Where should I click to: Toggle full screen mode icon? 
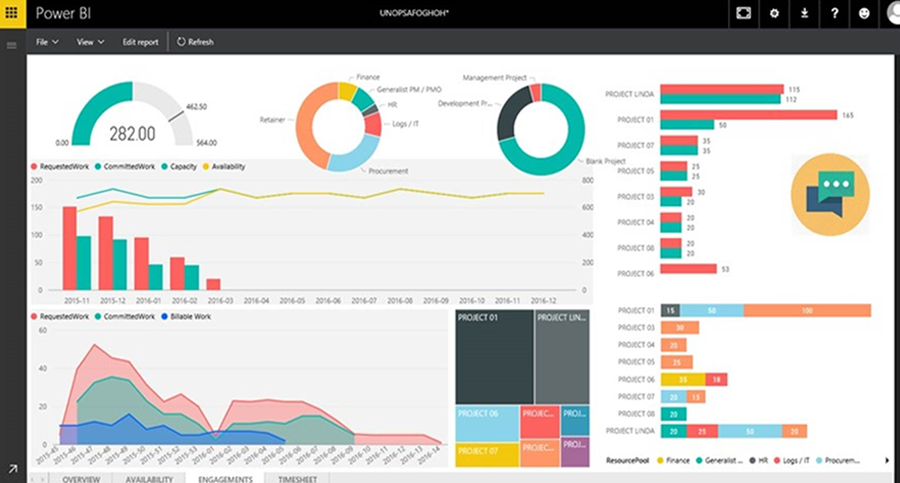pyautogui.click(x=743, y=13)
